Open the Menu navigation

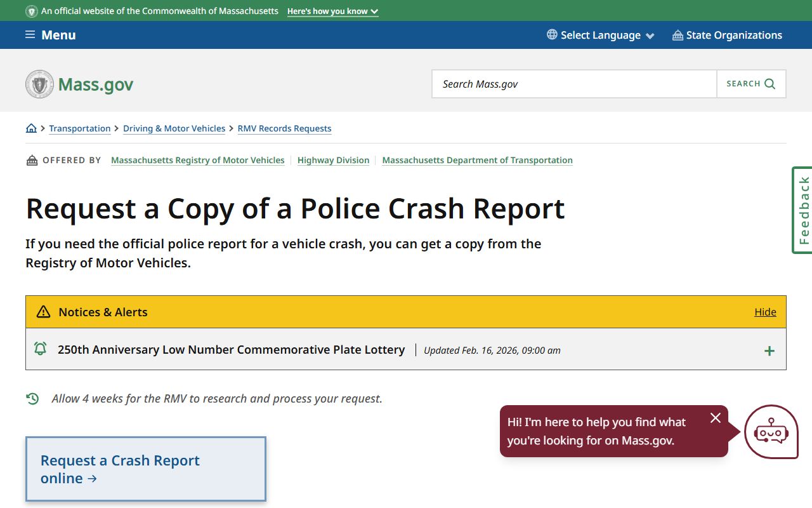click(x=50, y=35)
